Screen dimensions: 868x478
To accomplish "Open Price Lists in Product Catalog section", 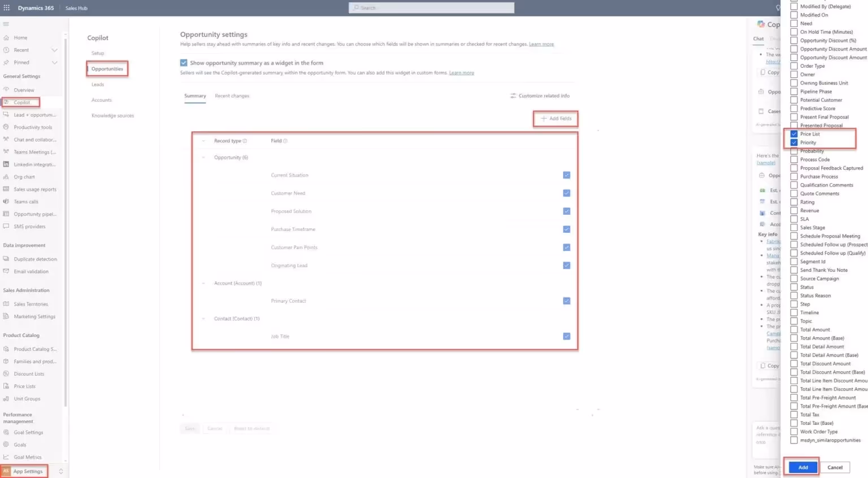I will [x=25, y=386].
